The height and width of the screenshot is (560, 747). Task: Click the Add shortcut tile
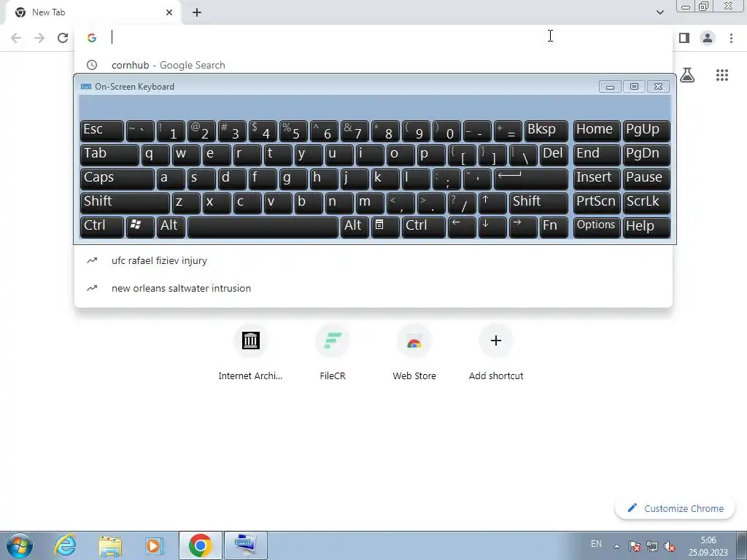pyautogui.click(x=496, y=352)
